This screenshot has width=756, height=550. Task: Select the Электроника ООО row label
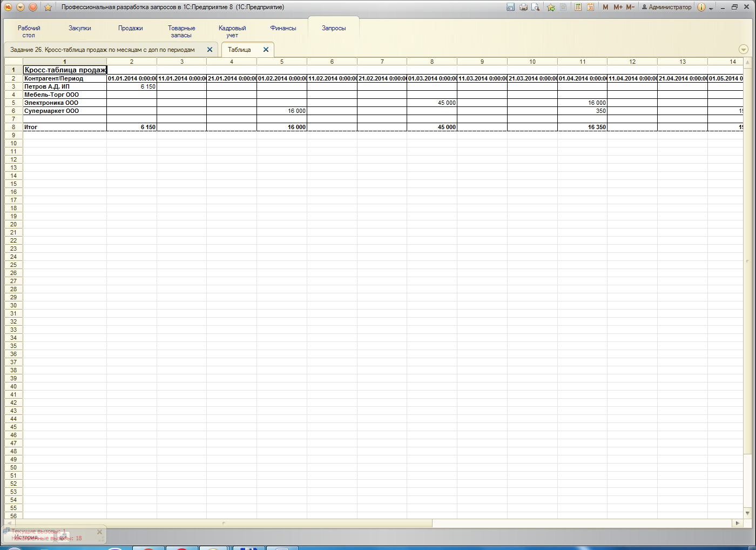(x=65, y=103)
